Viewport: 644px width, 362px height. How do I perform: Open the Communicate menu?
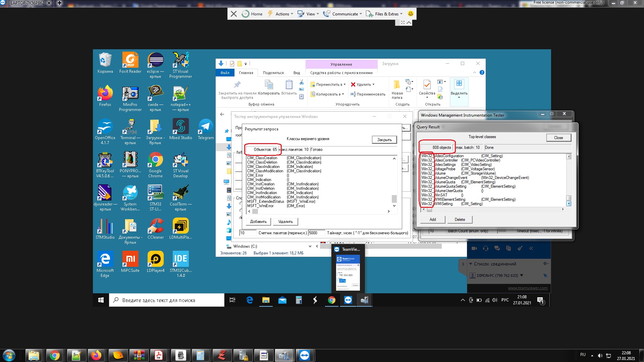click(342, 14)
